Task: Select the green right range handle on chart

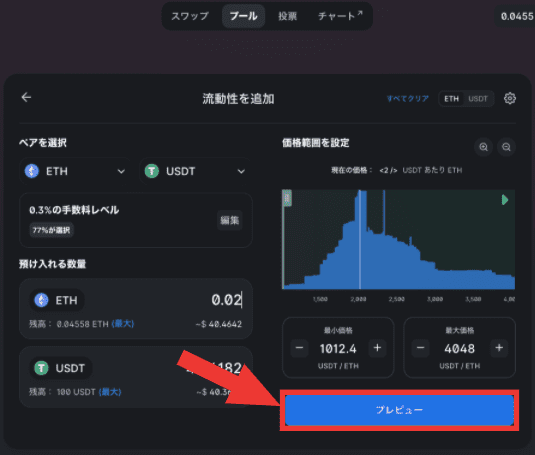Action: coord(505,200)
